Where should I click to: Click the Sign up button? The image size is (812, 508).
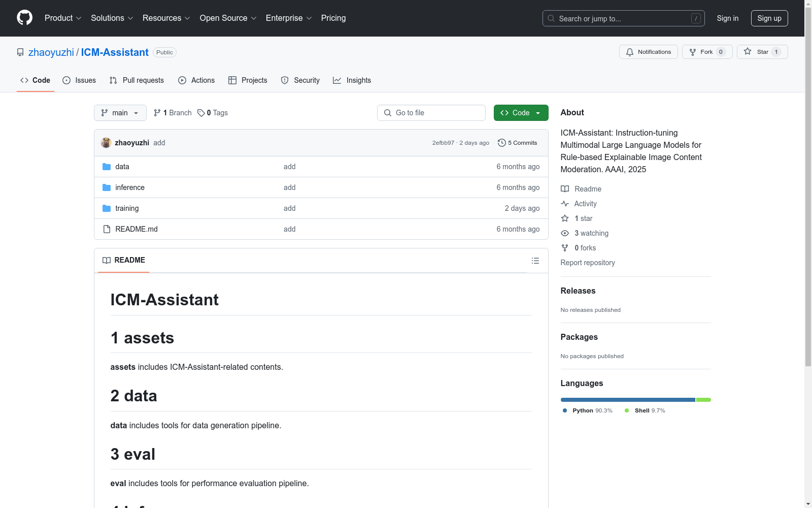[769, 18]
